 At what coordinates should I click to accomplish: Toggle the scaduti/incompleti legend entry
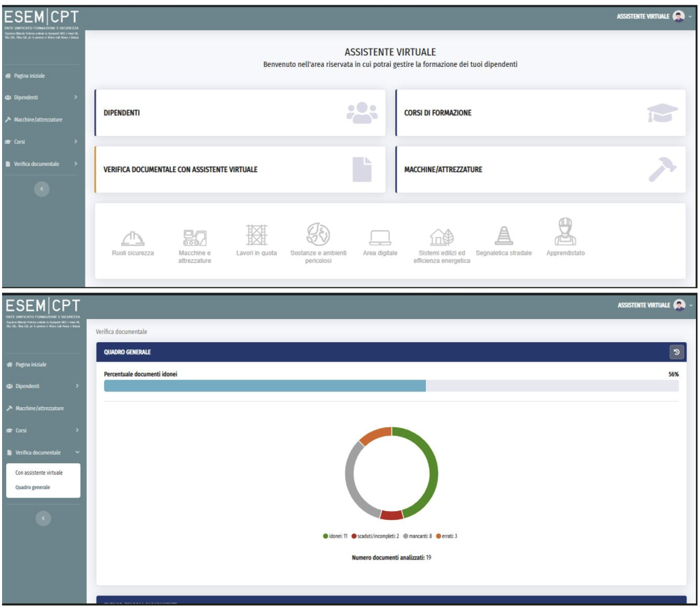(375, 536)
